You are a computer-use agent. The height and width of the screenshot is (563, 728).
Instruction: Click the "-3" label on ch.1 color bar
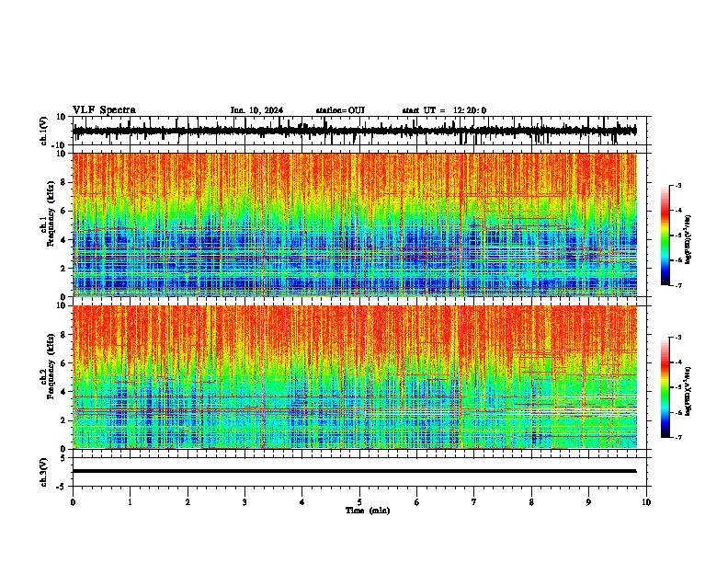[x=677, y=186]
